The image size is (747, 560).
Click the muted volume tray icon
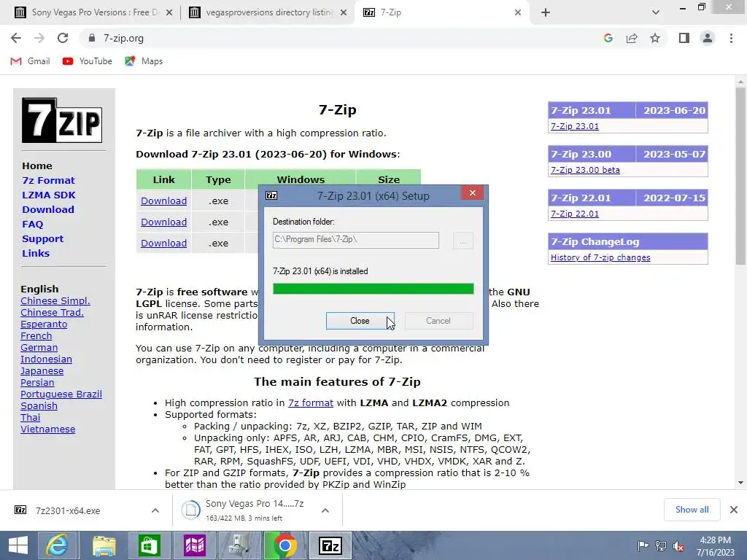tap(678, 546)
